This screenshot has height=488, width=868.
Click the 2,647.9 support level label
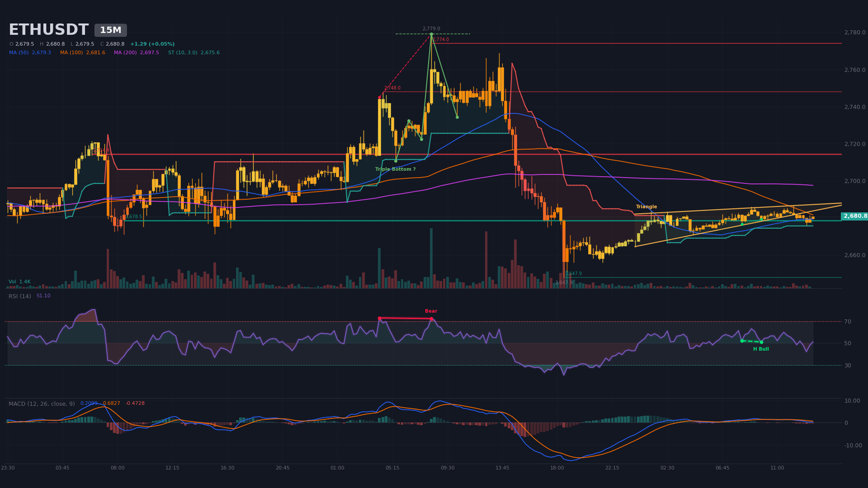coord(573,274)
